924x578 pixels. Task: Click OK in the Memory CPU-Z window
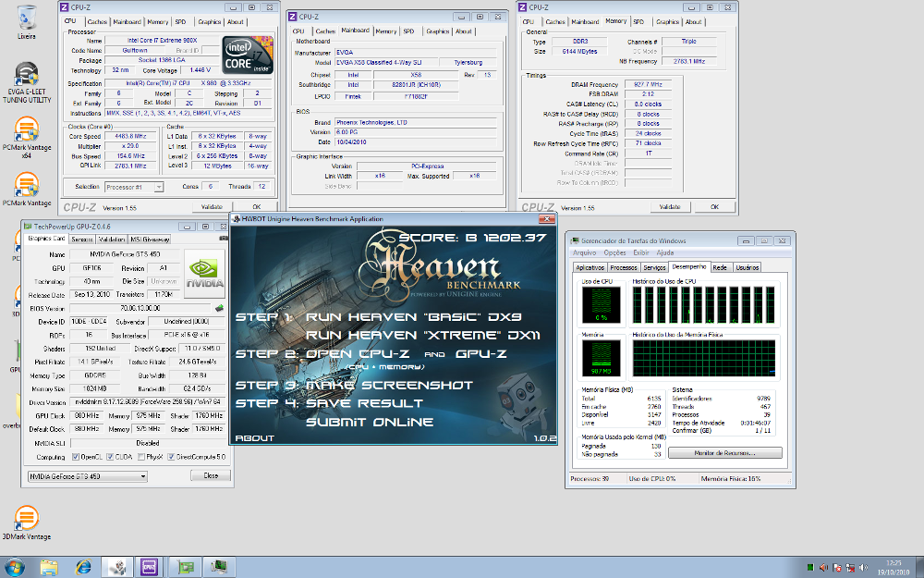pyautogui.click(x=714, y=207)
